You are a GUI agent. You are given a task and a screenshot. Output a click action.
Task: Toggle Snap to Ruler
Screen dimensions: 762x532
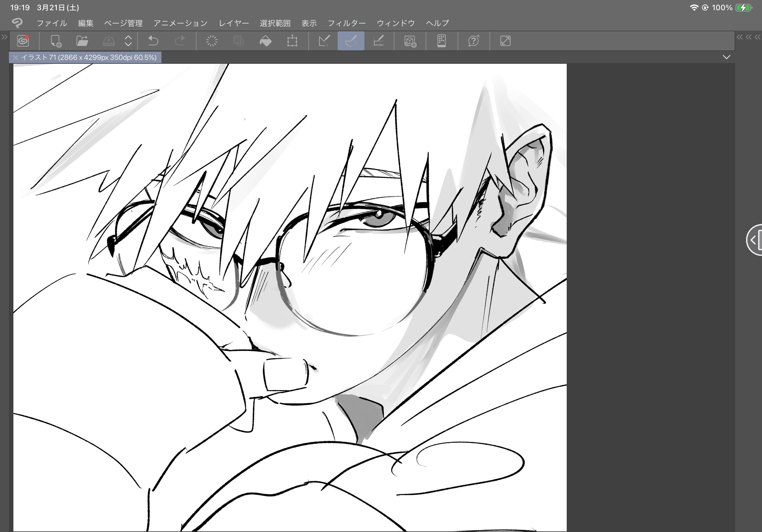point(324,41)
